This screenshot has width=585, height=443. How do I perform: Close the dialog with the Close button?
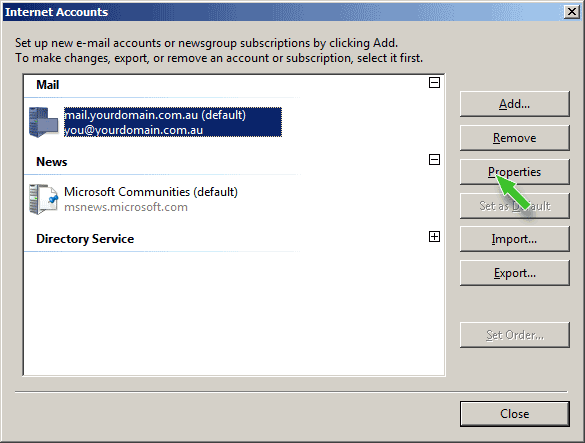514,414
